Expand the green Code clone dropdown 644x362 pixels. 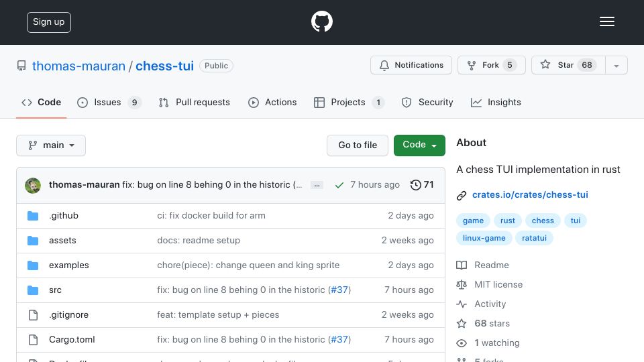coord(419,145)
